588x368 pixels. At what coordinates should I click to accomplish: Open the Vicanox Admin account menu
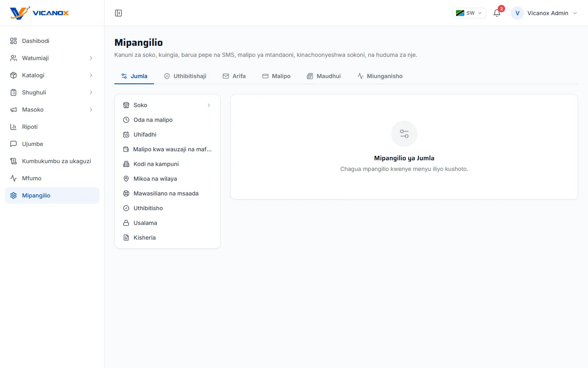pos(545,13)
